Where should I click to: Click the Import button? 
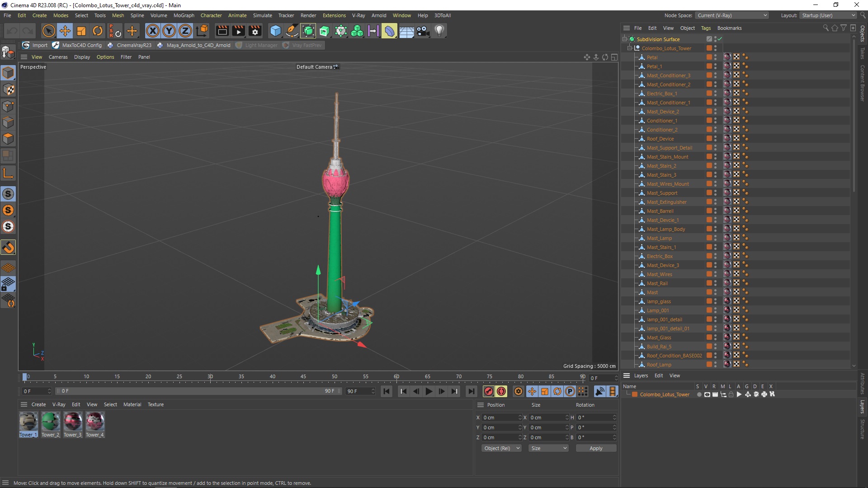pos(35,45)
